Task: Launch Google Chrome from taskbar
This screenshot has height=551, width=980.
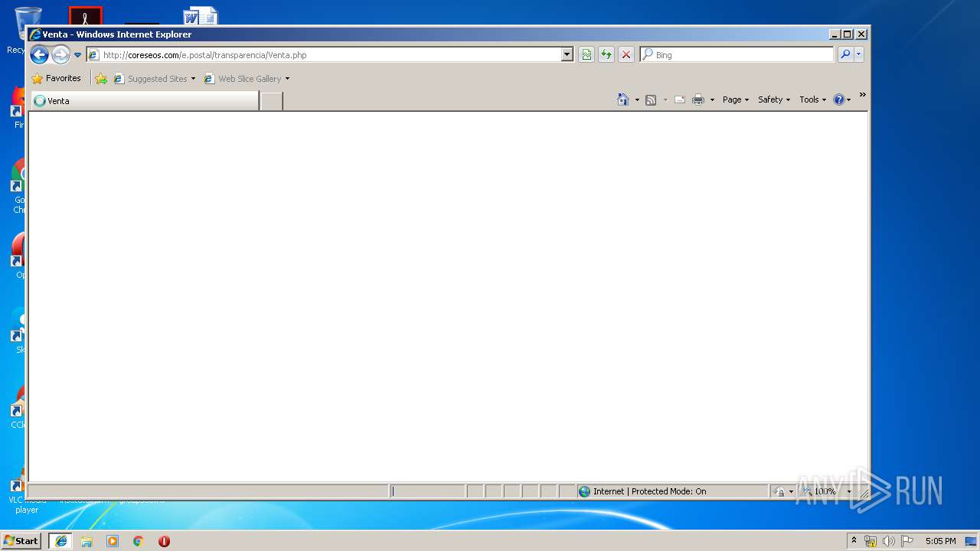Action: (138, 540)
